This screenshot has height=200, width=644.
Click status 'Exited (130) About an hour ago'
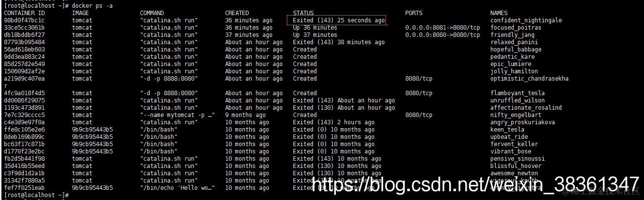[344, 108]
